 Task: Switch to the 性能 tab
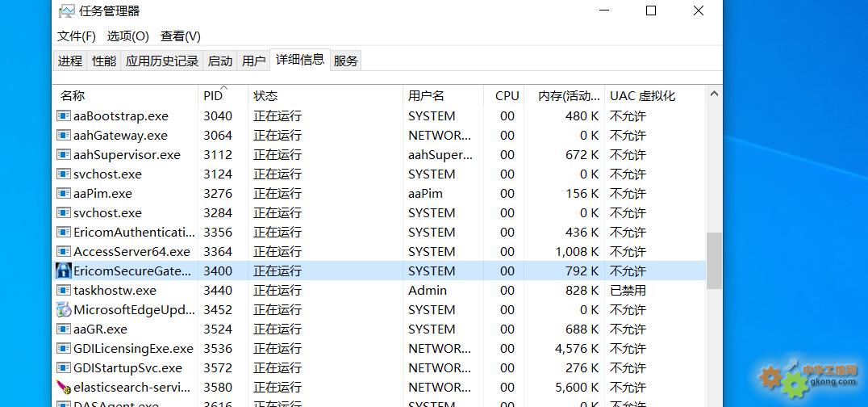(x=104, y=61)
